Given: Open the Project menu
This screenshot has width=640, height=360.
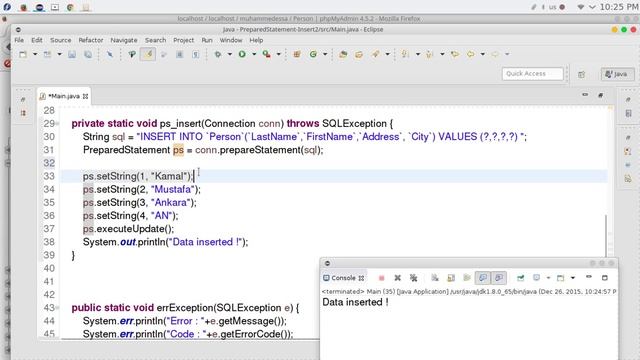Looking at the screenshot, I should point(183,40).
